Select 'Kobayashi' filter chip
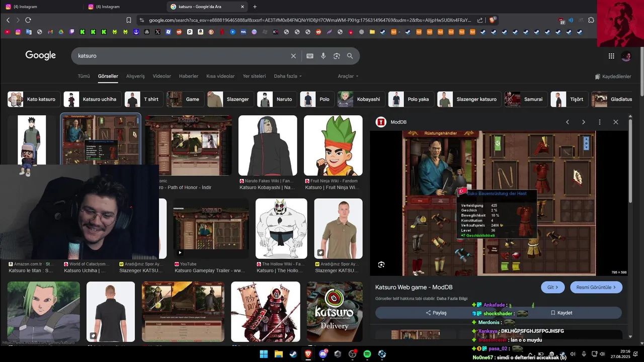The width and height of the screenshot is (644, 362). (362, 99)
